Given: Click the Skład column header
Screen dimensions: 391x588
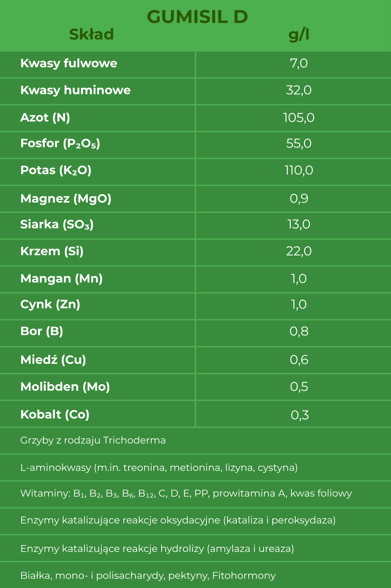Looking at the screenshot, I should pyautogui.click(x=92, y=34).
